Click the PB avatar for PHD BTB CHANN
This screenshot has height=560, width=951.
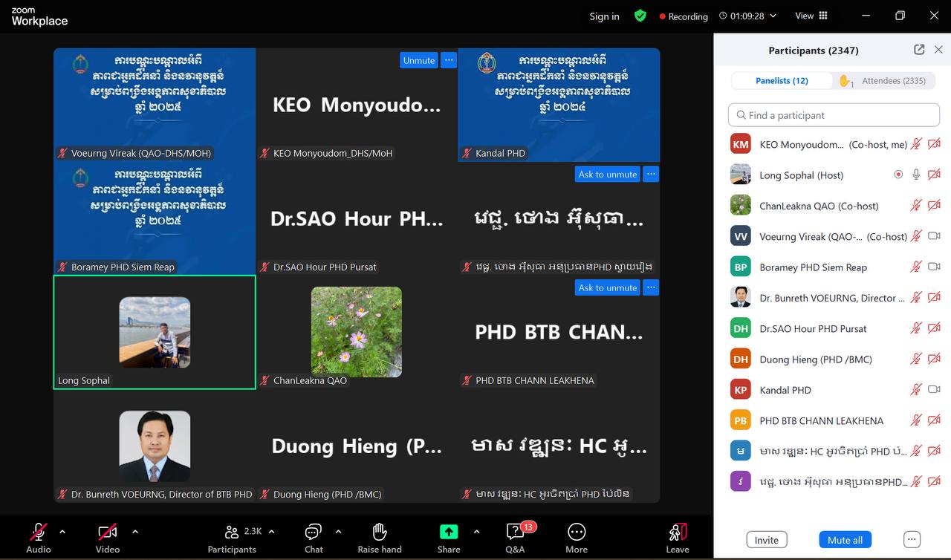pyautogui.click(x=741, y=420)
